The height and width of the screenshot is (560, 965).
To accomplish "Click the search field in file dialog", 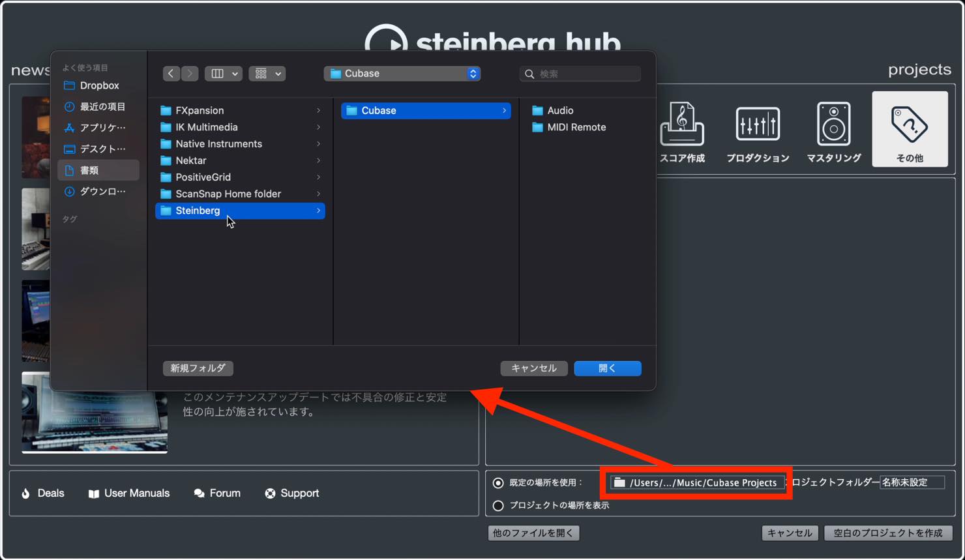I will (x=580, y=74).
